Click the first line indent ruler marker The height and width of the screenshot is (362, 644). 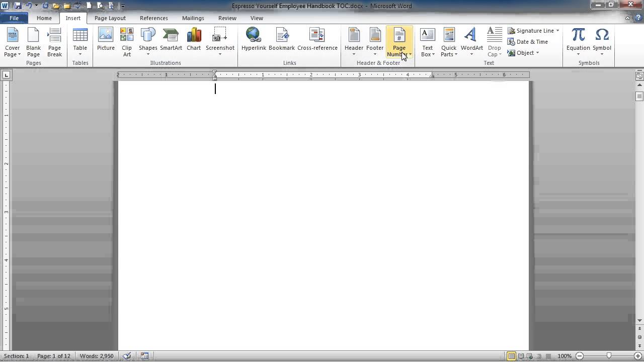coord(215,72)
